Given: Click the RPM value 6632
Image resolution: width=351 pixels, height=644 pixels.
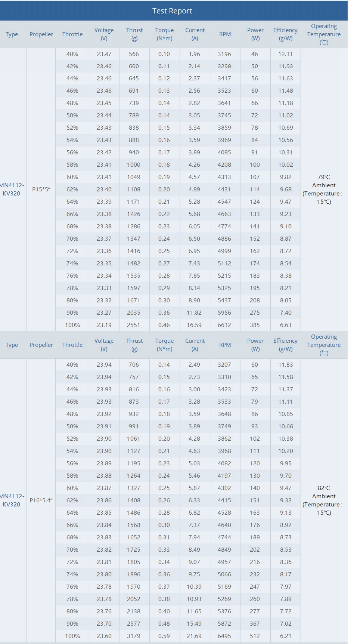Looking at the screenshot, I should (224, 325).
